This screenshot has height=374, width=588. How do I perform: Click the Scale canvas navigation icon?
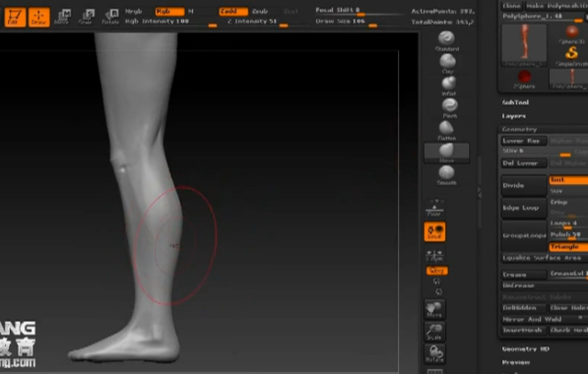pos(434,332)
